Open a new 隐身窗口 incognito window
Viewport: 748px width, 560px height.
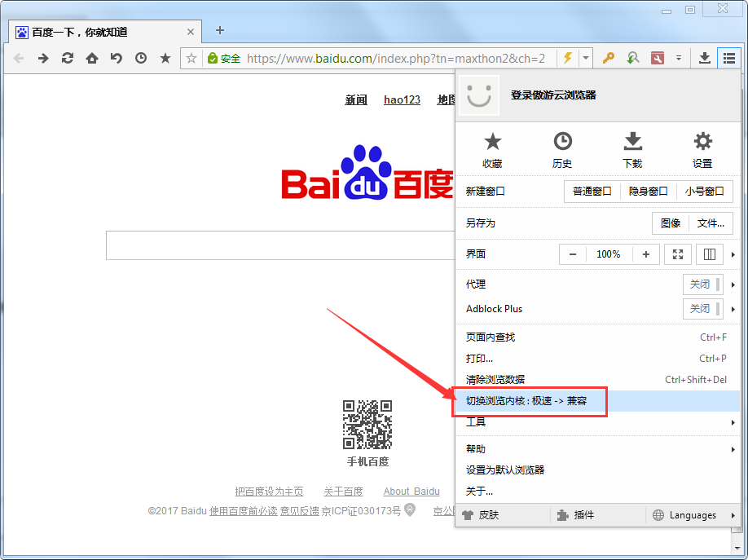[648, 191]
